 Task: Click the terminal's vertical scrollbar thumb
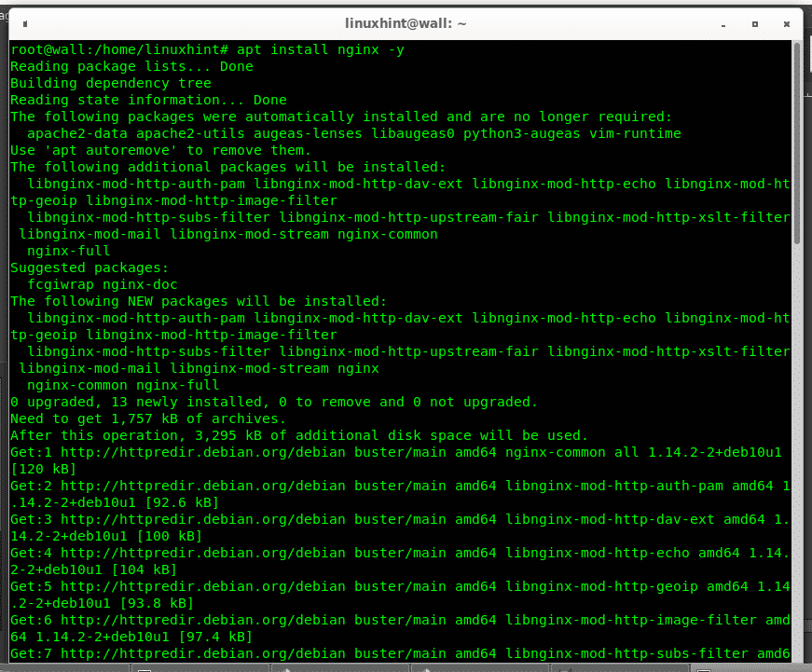point(797,144)
